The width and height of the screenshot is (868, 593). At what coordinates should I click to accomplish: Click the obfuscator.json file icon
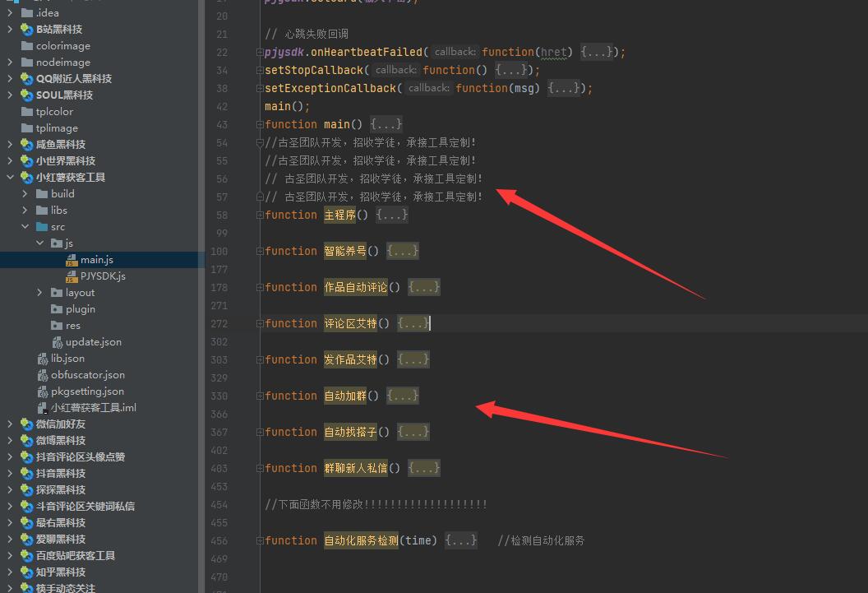(43, 375)
